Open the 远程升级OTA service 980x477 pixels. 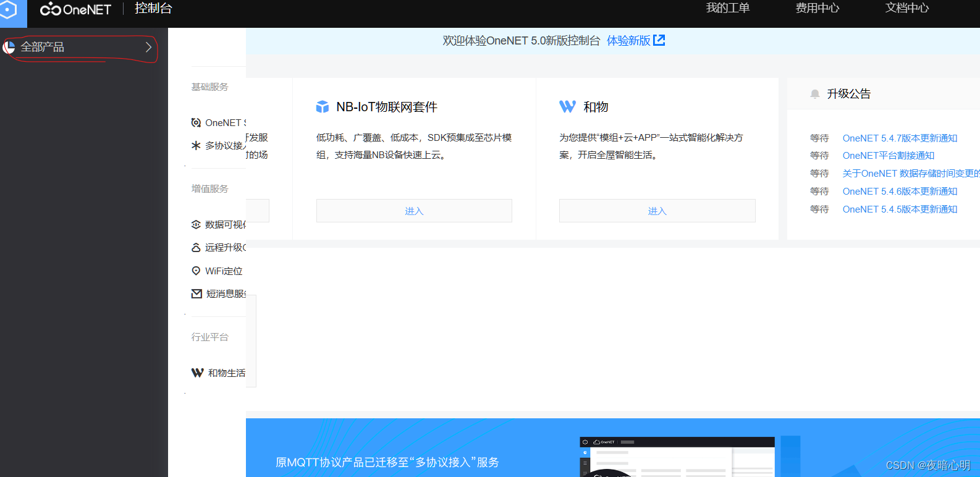(226, 248)
